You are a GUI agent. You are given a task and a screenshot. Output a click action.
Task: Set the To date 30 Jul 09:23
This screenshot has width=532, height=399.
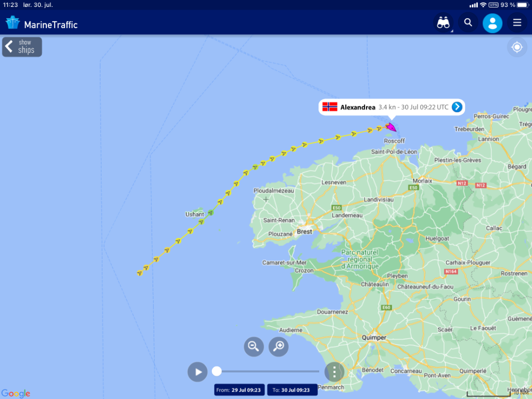coord(292,390)
